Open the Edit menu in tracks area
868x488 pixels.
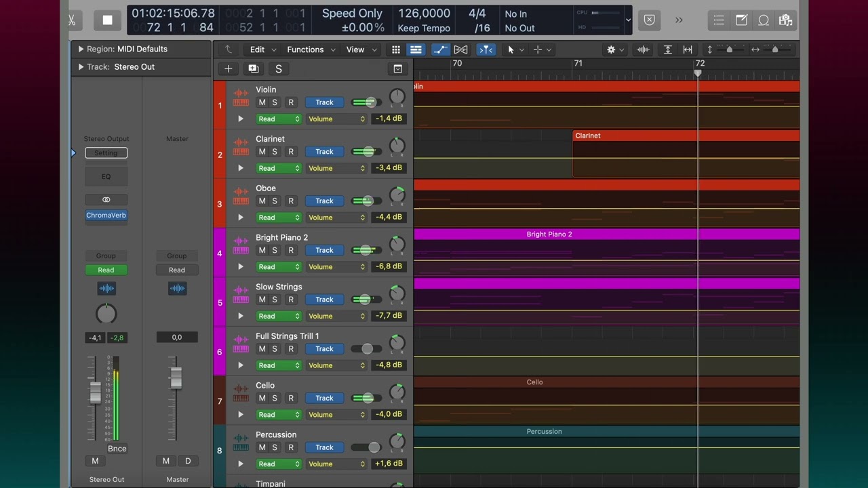point(262,49)
